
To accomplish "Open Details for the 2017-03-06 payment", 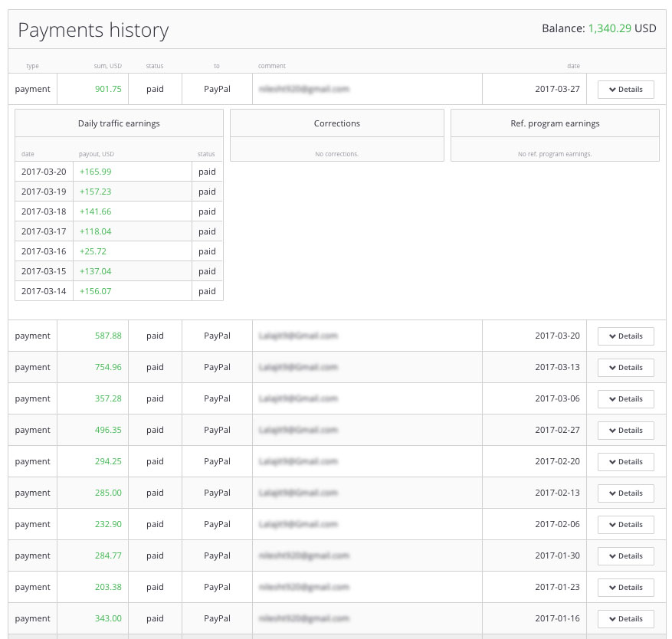I will click(x=626, y=399).
